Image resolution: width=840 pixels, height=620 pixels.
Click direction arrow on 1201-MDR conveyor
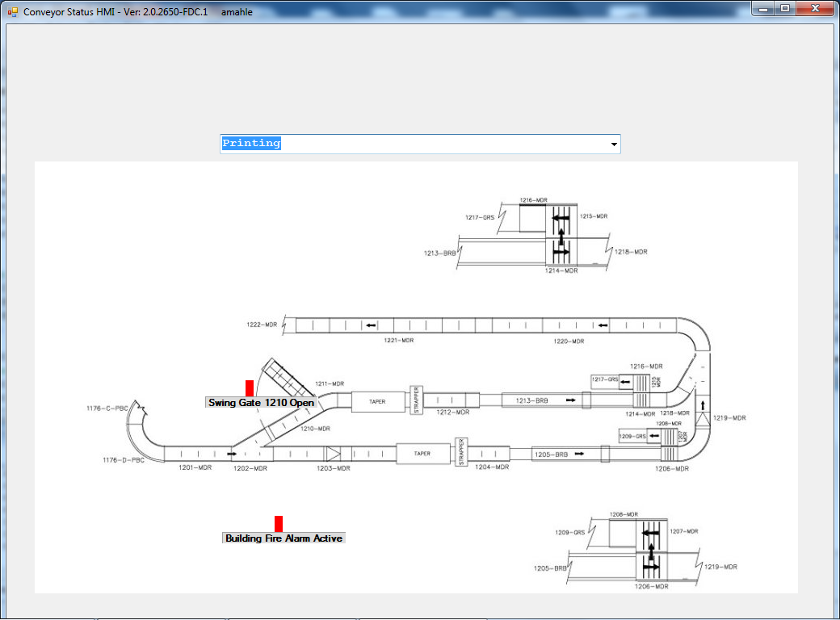pos(232,454)
